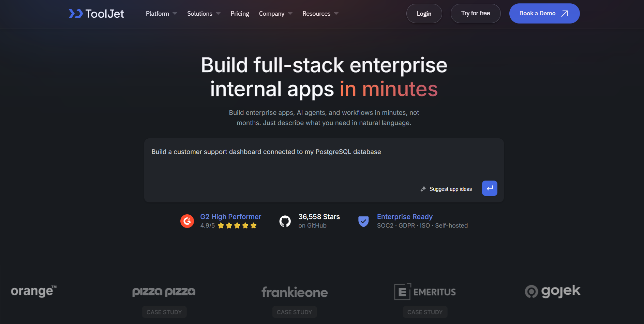Click the 'SOC2 · GDPR · ISO · Self-hosted' text
Image resolution: width=644 pixels, height=324 pixels.
pos(422,226)
